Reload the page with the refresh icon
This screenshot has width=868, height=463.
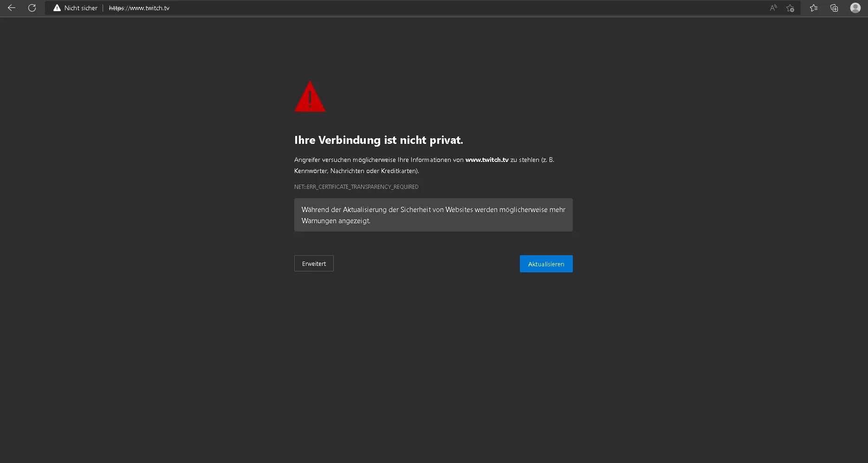tap(32, 8)
